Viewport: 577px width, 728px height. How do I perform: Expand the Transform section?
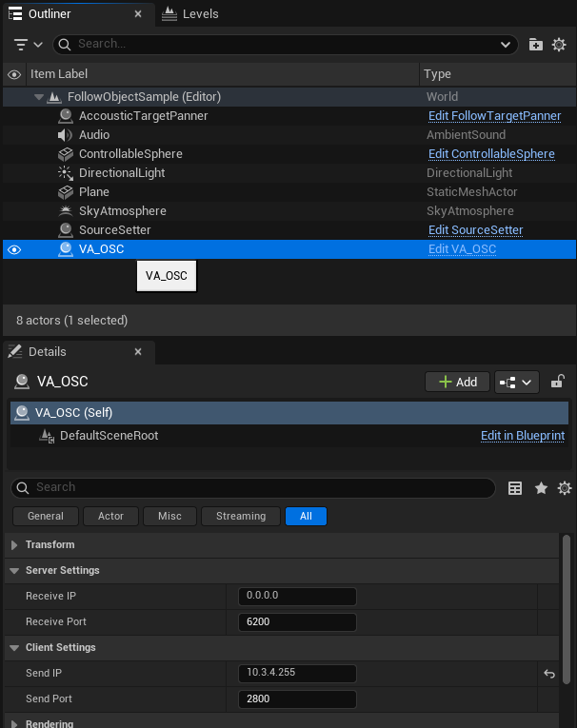tap(14, 545)
